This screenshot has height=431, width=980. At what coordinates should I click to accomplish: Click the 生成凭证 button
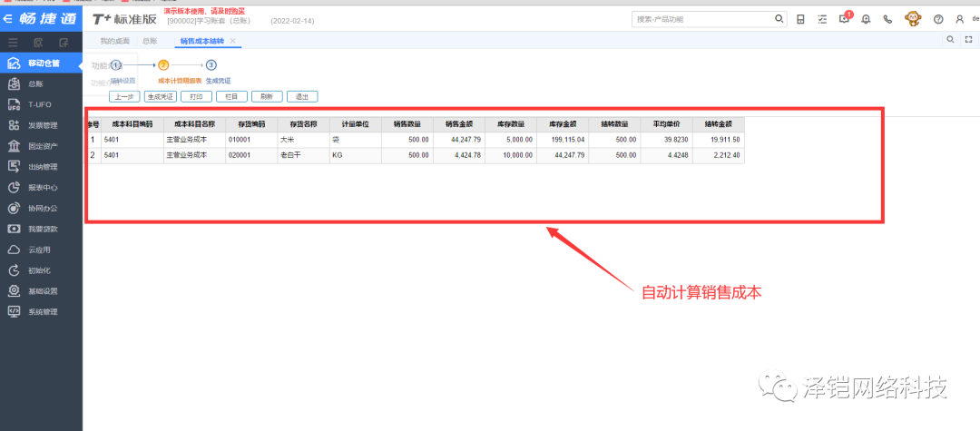161,96
